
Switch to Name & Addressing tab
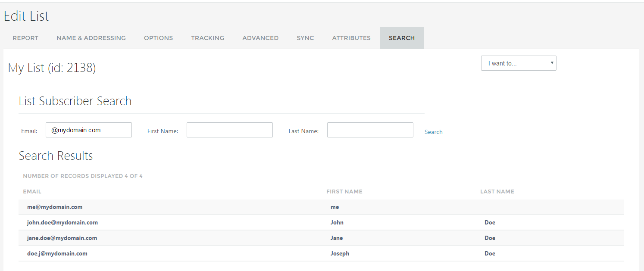(91, 38)
